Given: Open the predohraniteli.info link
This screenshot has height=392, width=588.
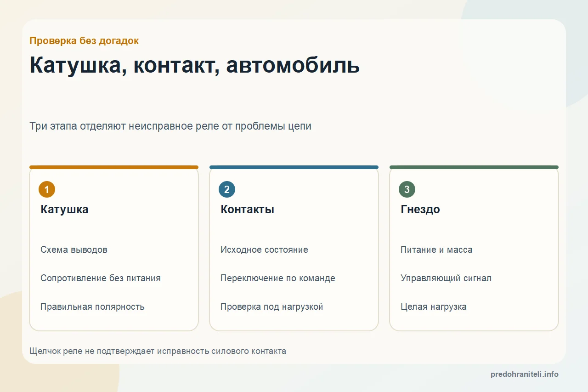Looking at the screenshot, I should click(525, 374).
